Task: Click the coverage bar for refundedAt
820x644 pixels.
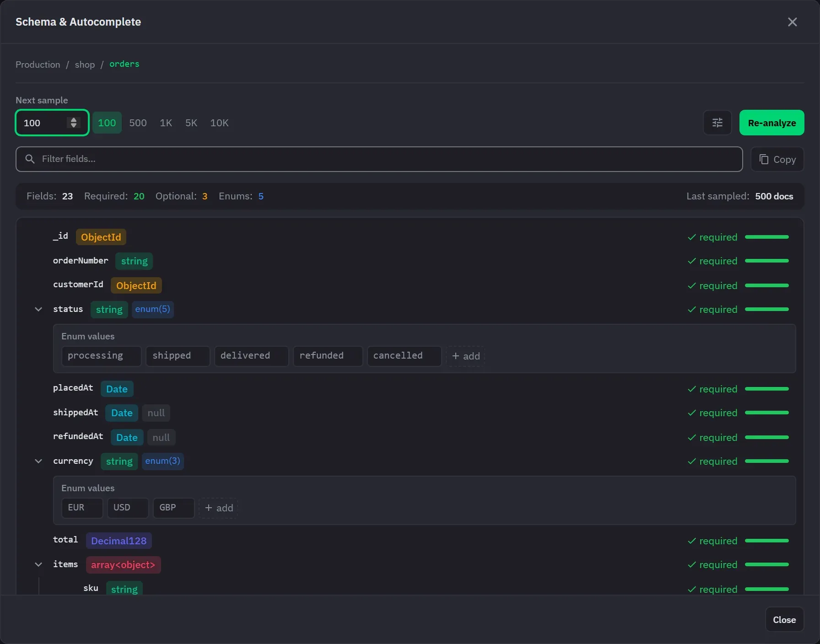Action: 767,437
